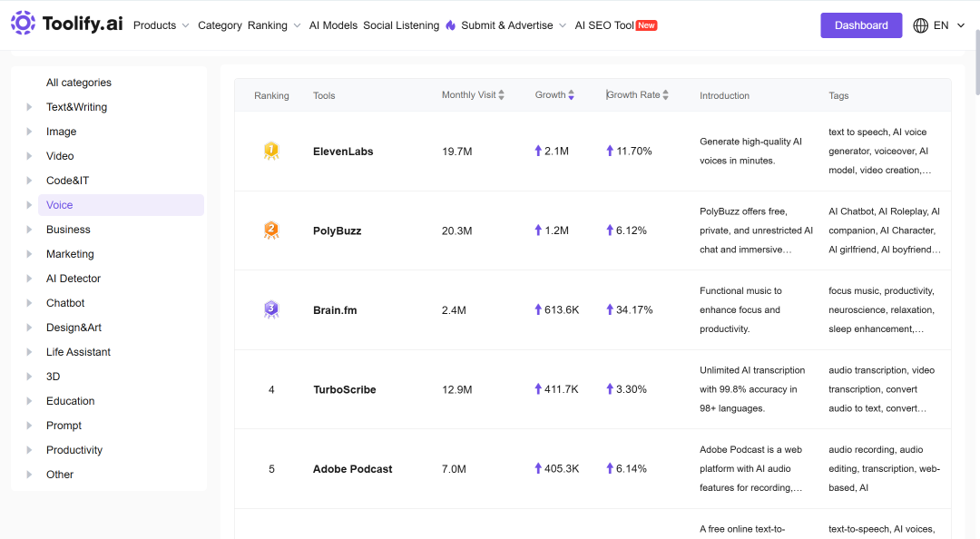Expand the Text&Writing category arrow

[29, 107]
